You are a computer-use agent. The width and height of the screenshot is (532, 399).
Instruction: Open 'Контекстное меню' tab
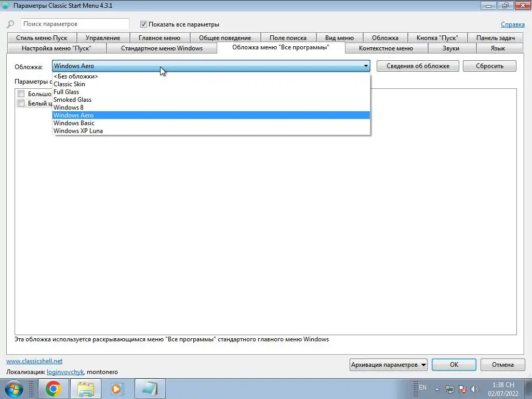pos(386,48)
